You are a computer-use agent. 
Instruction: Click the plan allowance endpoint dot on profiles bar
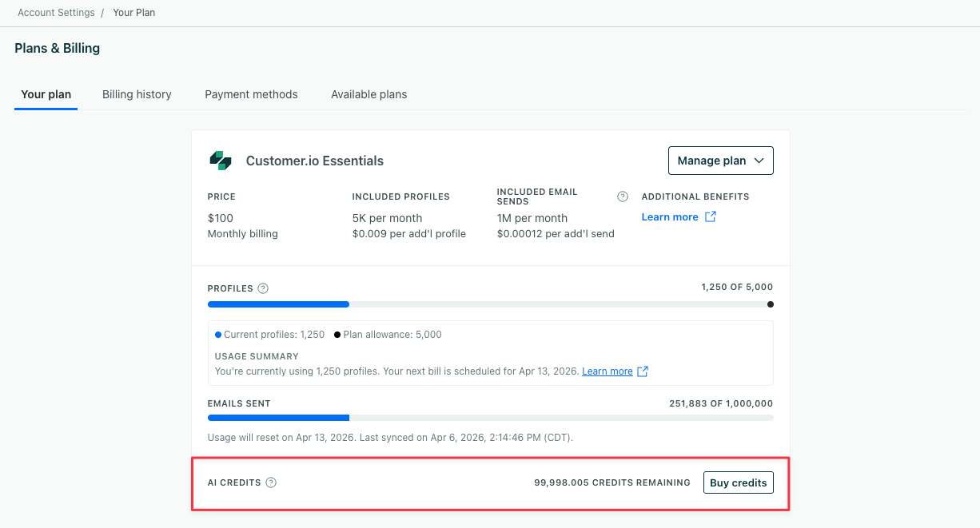(770, 304)
